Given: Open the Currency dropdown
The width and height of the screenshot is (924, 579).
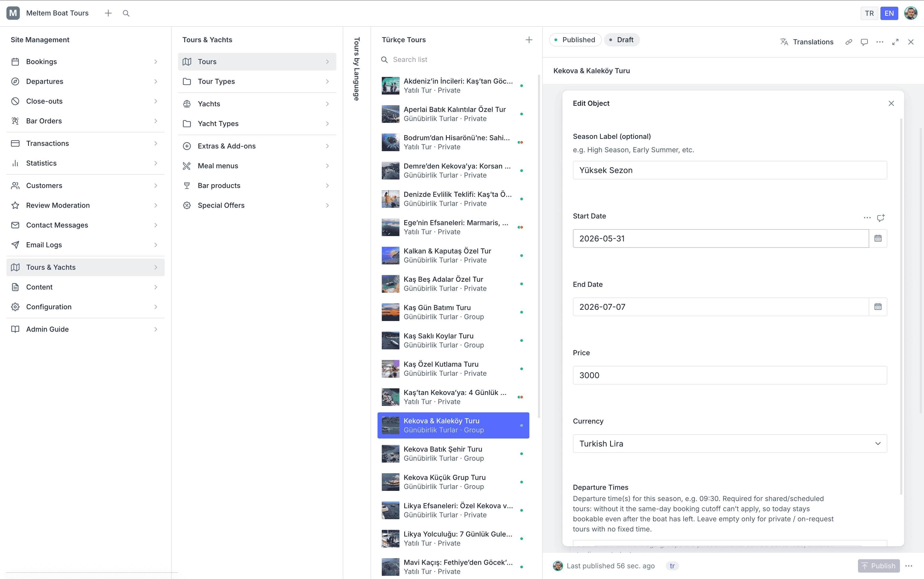Looking at the screenshot, I should [x=730, y=443].
